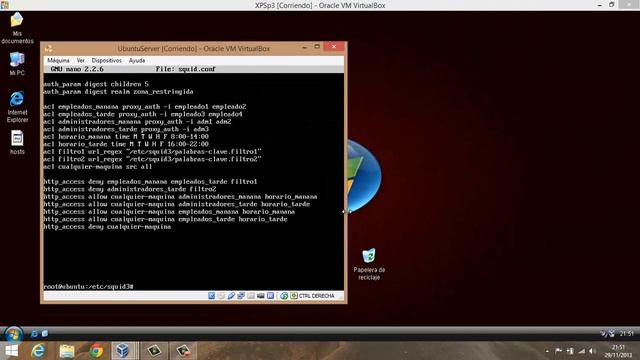Click the 'acl cualquier-maquina src all' line
Screen dimensions: 640x360
point(98,167)
